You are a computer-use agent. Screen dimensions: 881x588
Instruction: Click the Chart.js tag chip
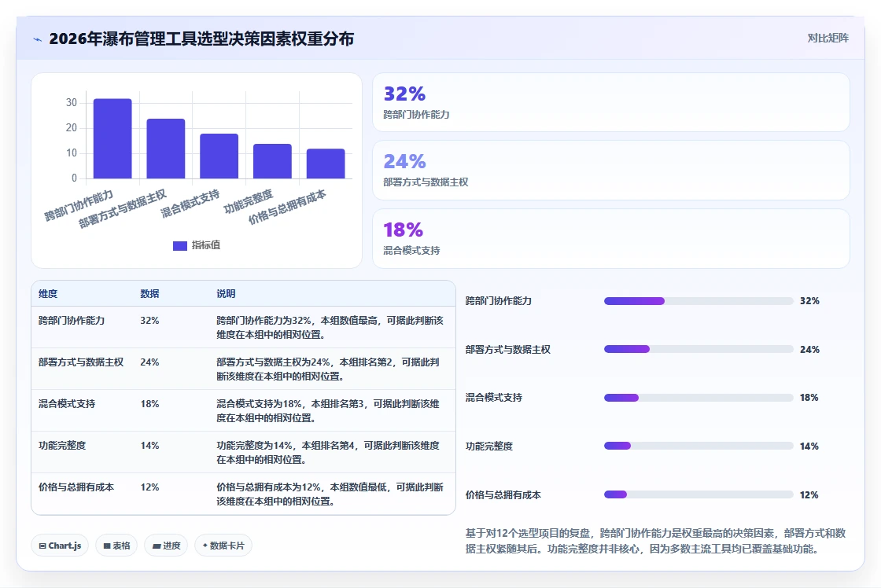click(x=60, y=546)
